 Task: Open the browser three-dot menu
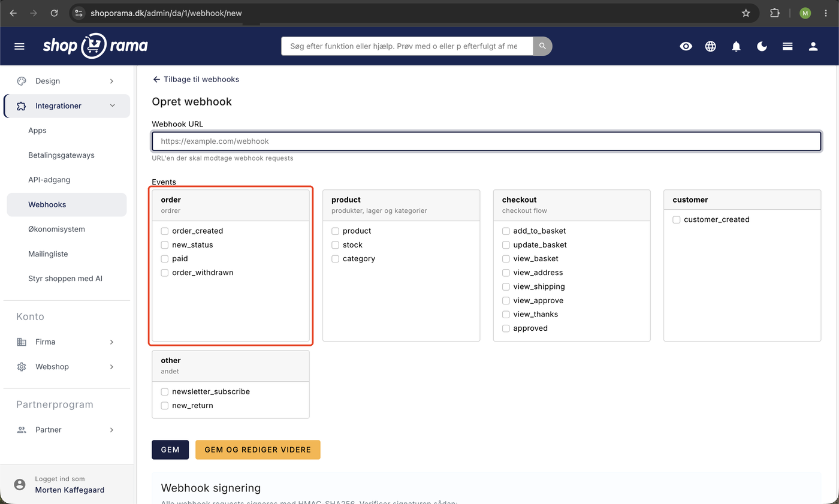(826, 13)
